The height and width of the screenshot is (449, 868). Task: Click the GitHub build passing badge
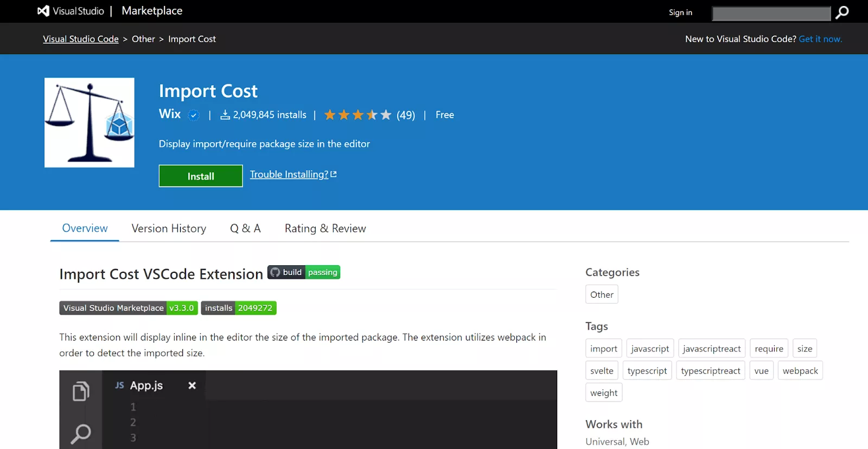coord(304,272)
